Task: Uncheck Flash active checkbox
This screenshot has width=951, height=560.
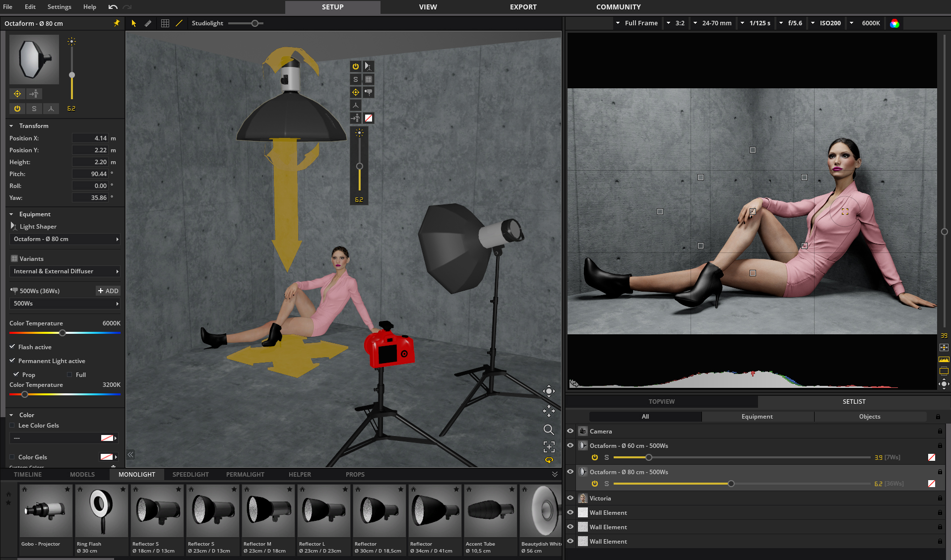Action: pos(12,347)
